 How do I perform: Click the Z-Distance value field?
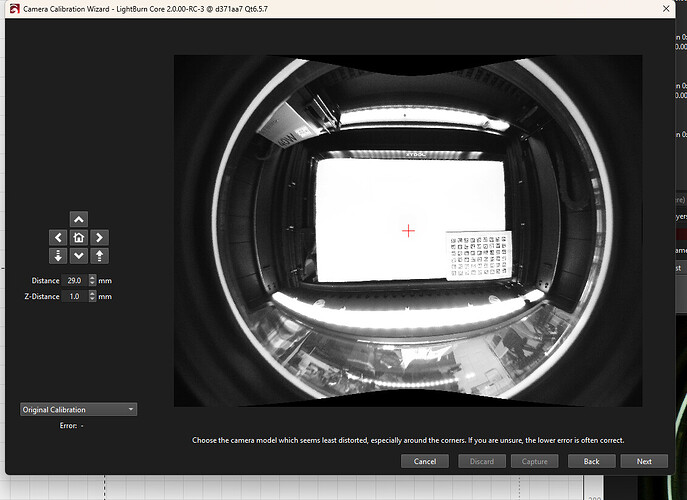click(x=75, y=297)
